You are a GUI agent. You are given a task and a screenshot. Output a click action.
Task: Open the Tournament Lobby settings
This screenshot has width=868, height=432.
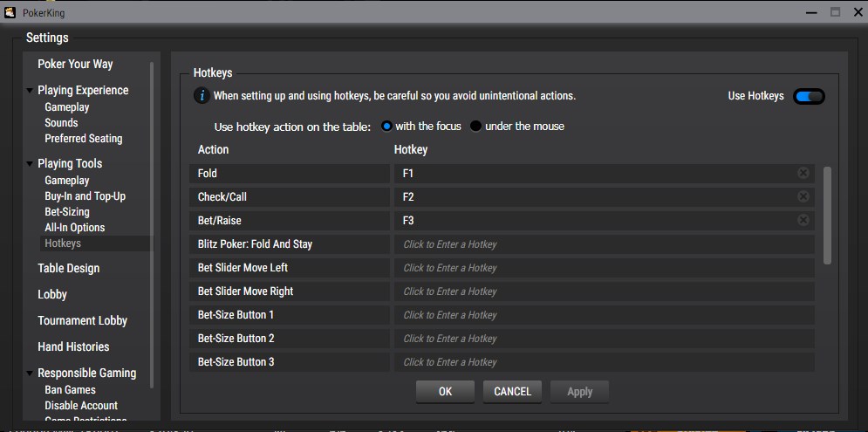(83, 320)
